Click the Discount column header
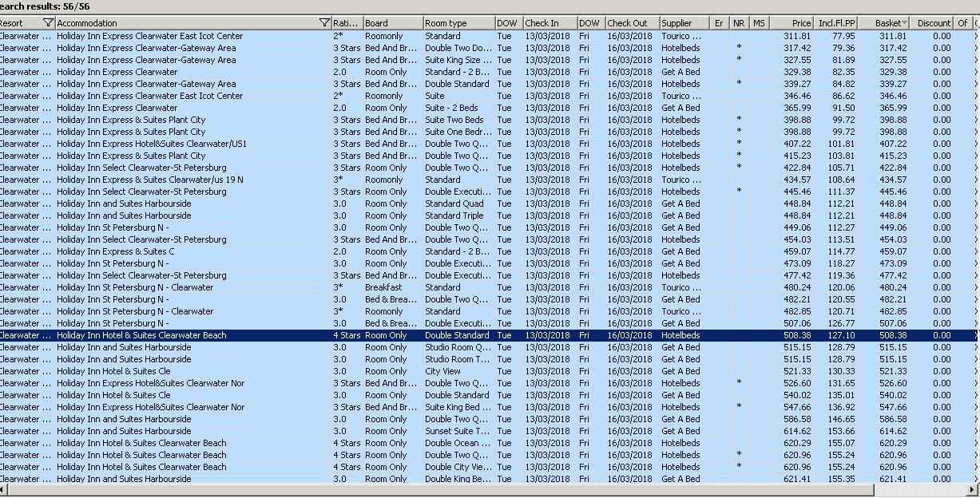 tap(932, 23)
